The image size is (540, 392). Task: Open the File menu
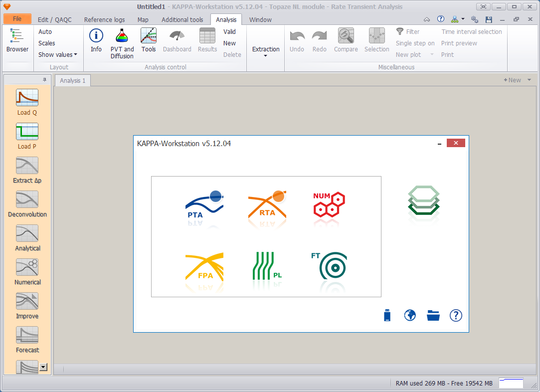17,19
